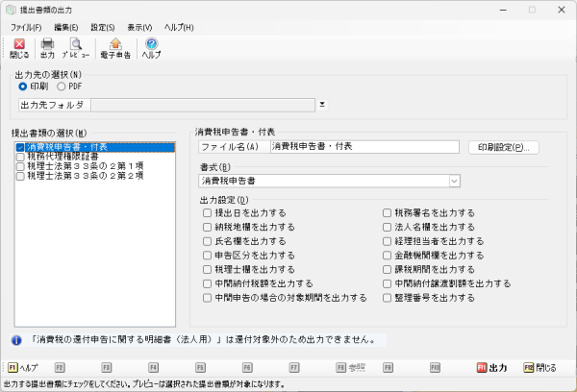This screenshot has height=392, width=577.
Task: Open the プレビュー preview tool
Action: click(x=75, y=48)
